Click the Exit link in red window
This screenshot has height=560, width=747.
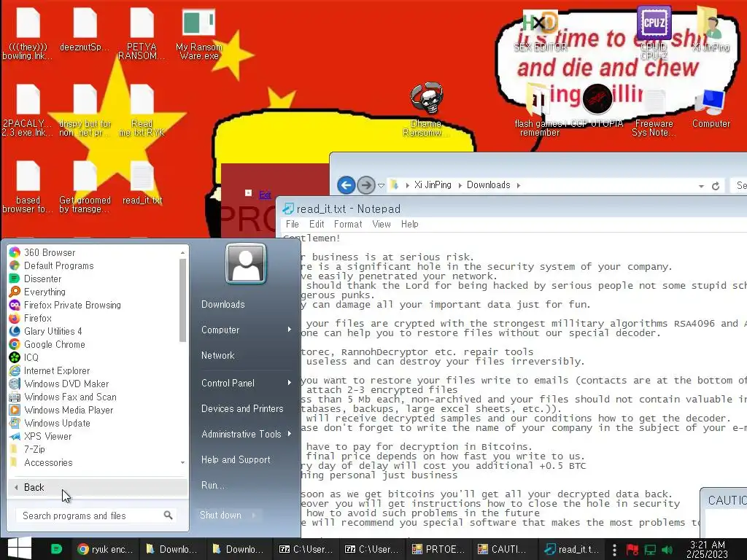265,194
